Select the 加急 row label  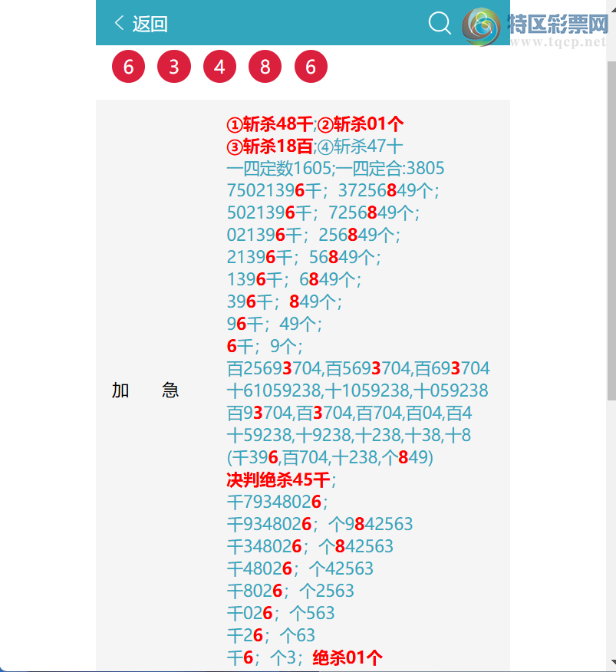click(x=144, y=390)
